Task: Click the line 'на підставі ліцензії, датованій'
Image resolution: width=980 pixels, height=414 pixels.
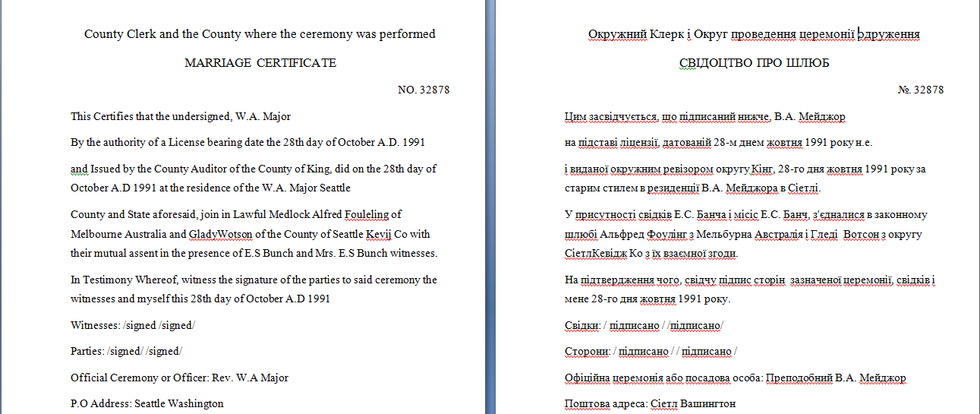Action: tap(719, 142)
